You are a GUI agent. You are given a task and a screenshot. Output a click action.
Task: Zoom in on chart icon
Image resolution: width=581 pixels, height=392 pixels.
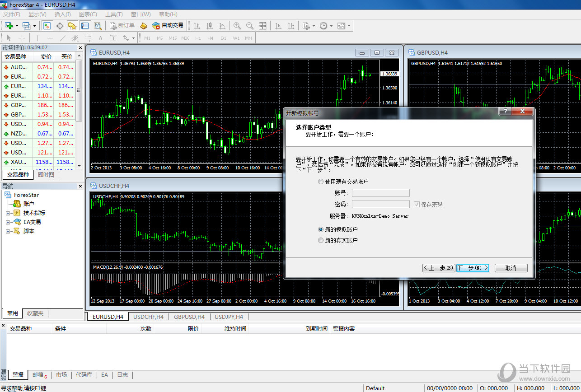237,26
